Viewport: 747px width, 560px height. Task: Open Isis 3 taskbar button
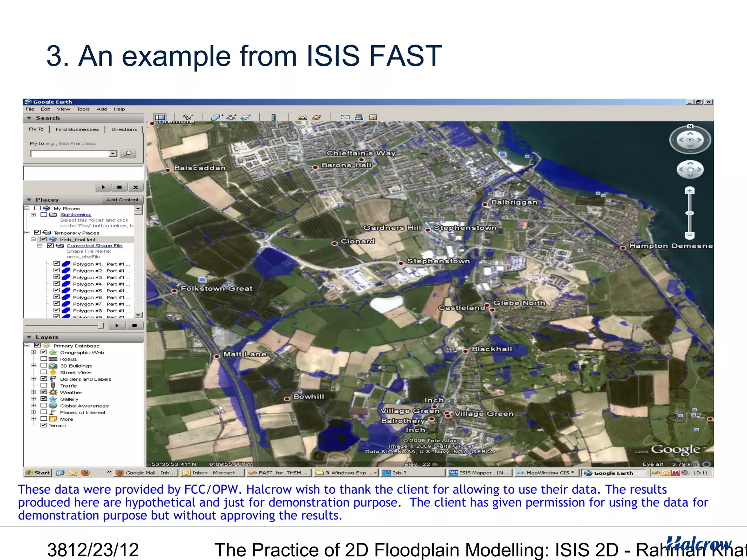click(x=413, y=472)
